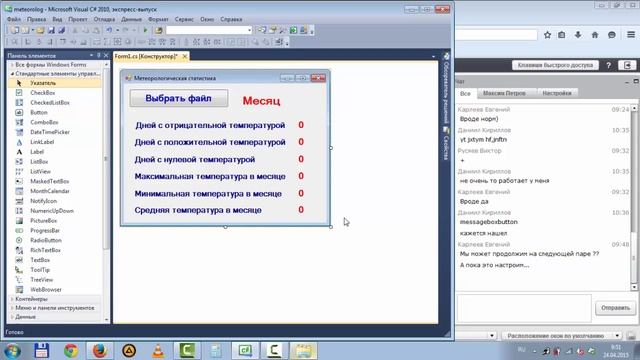640x360 pixels.
Task: Select the ListView toolbox item
Action: click(x=40, y=171)
